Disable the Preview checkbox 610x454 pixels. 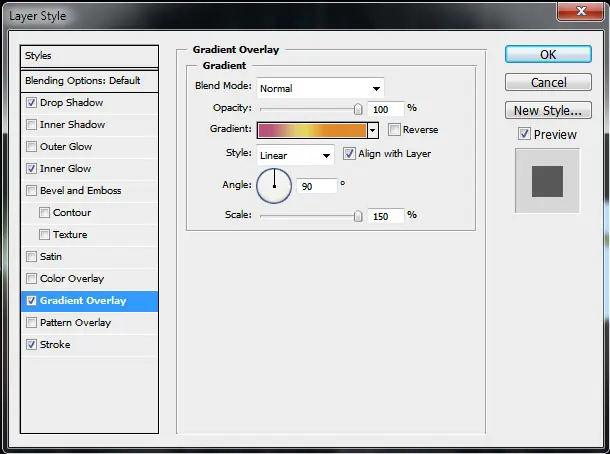pos(524,134)
